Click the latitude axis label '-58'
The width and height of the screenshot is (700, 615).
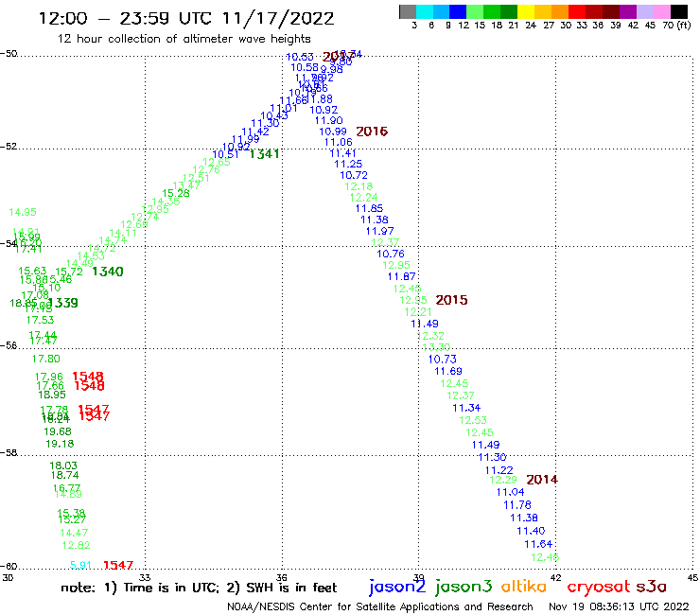(x=9, y=453)
